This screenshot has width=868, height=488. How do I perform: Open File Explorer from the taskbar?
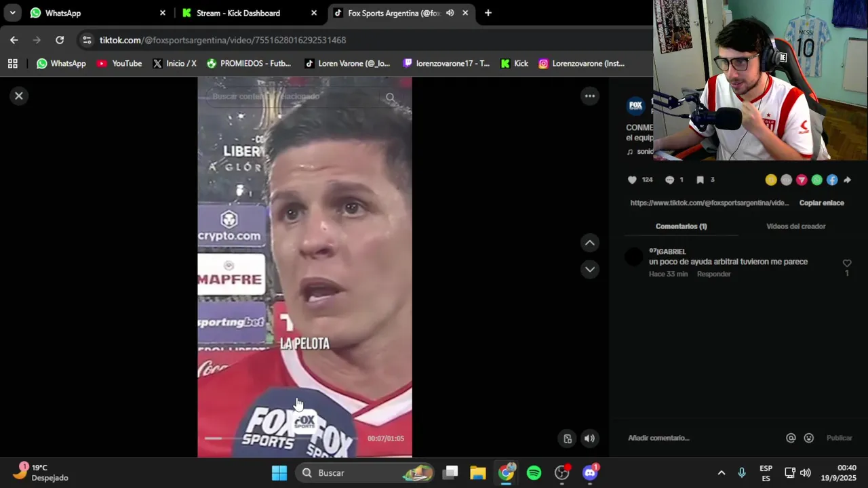[x=478, y=473]
